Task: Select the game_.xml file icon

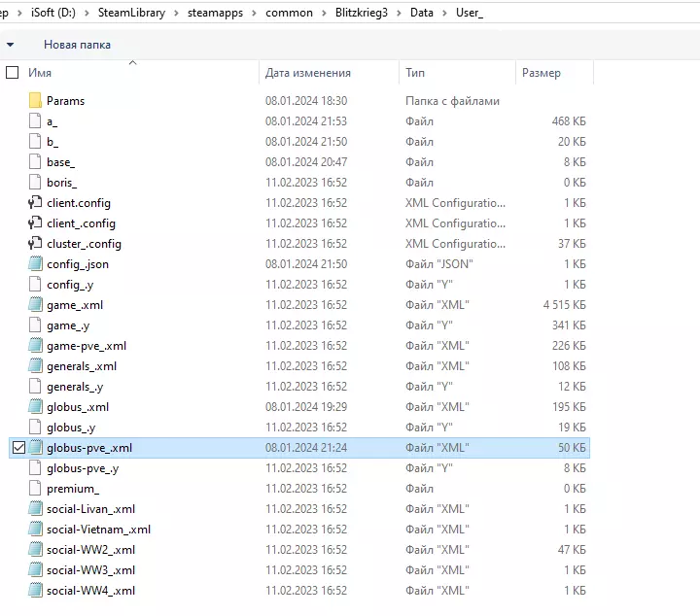Action: pos(35,305)
